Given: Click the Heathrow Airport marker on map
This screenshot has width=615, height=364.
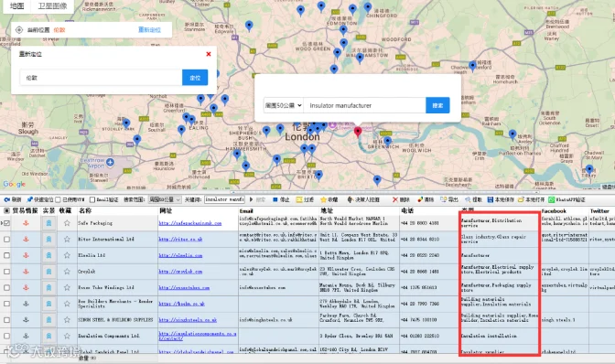Looking at the screenshot, I should coord(110,162).
